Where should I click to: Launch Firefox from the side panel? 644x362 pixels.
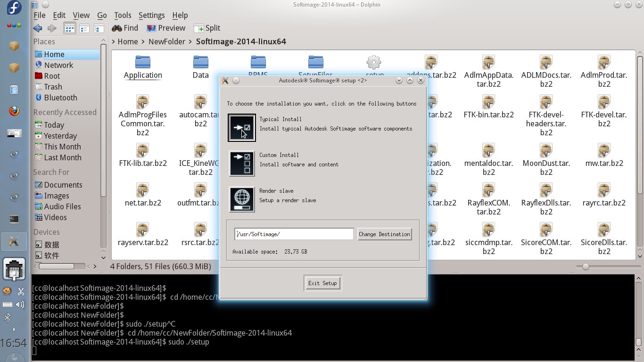(14, 111)
